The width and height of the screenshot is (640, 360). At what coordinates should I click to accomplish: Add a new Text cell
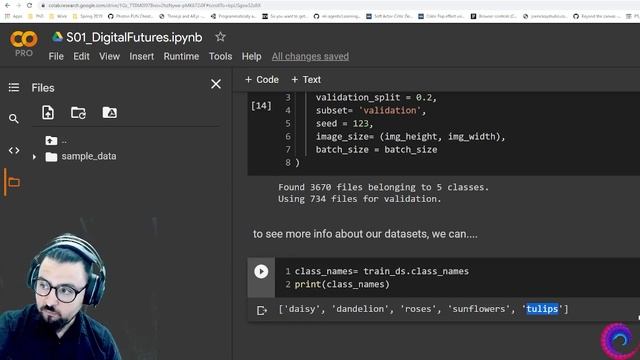pos(306,80)
